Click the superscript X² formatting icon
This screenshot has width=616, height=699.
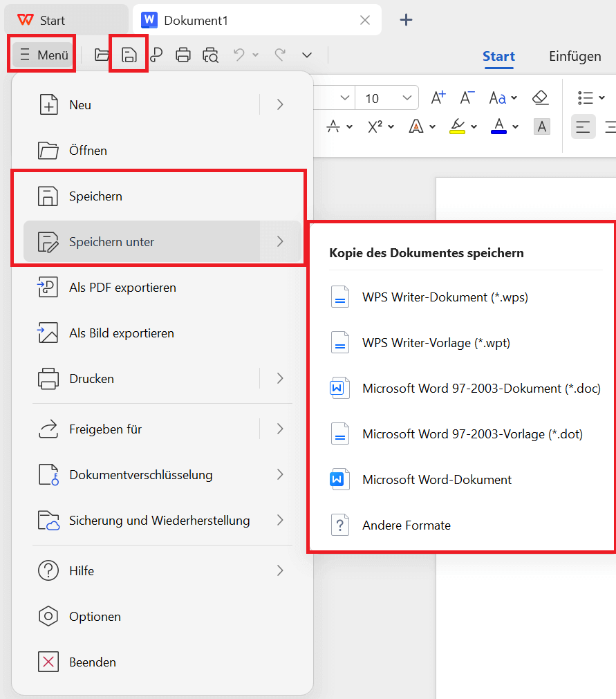tap(373, 127)
